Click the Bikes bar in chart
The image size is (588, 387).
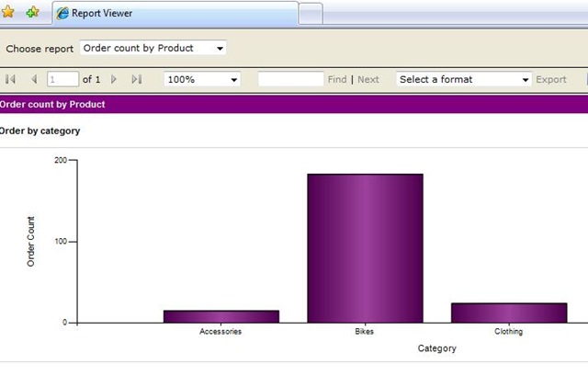click(x=366, y=248)
